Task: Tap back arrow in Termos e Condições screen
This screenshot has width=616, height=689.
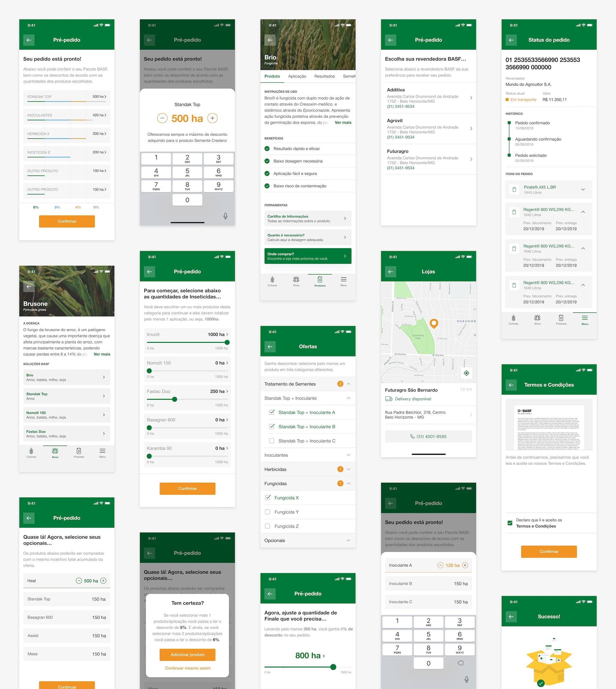Action: tap(511, 385)
